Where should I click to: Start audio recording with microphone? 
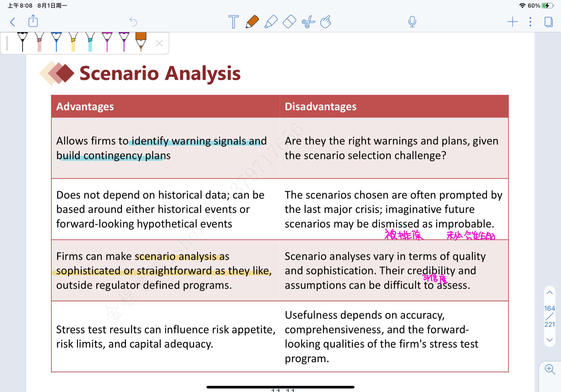(x=412, y=22)
